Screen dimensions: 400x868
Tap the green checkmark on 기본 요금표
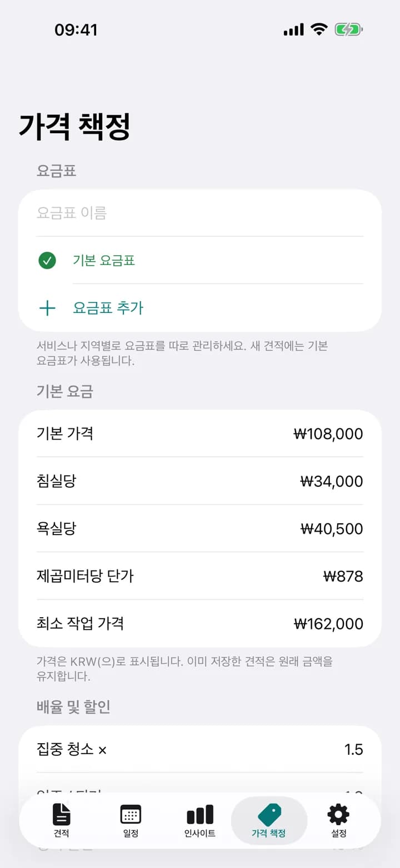click(x=47, y=260)
